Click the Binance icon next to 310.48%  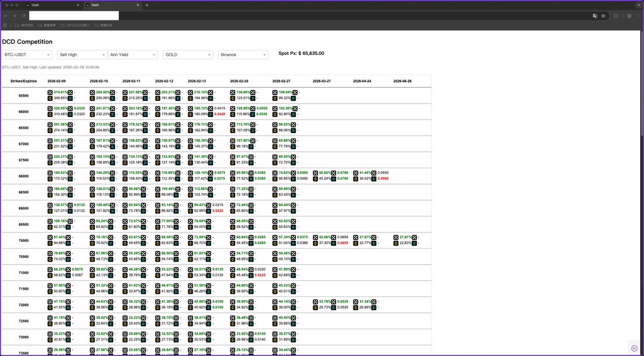50,114
